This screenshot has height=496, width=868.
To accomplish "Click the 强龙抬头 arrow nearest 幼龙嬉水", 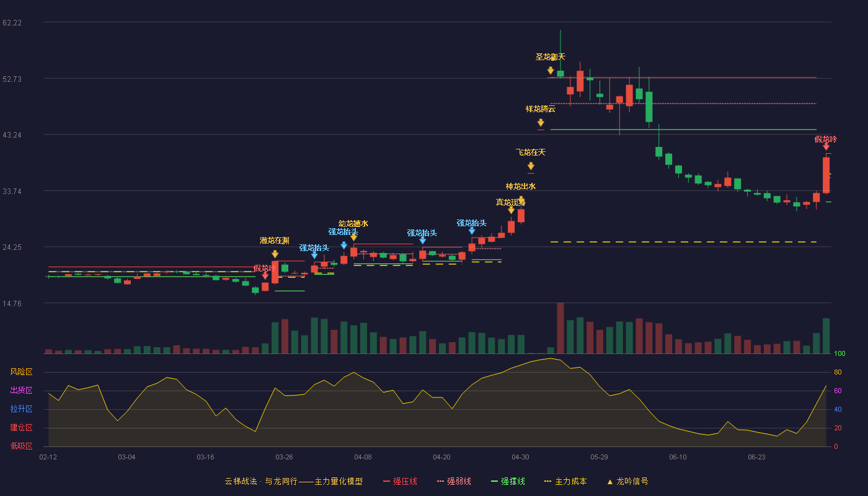I will pos(343,246).
